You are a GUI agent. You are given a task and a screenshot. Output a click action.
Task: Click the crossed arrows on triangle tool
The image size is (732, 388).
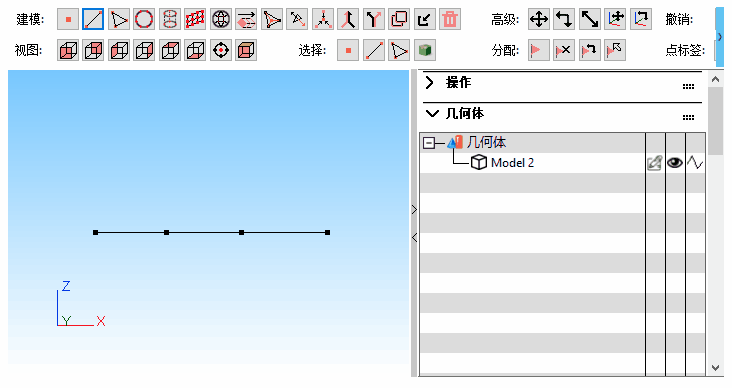tap(297, 19)
